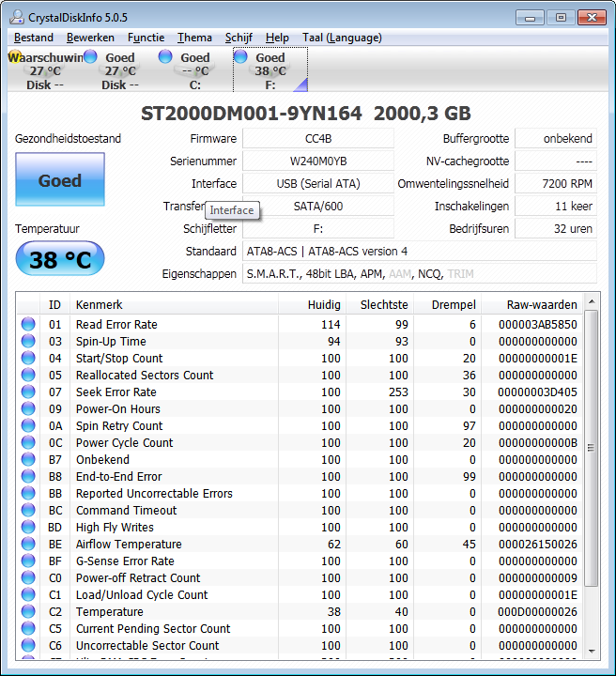Viewport: 616px width, 676px height.
Task: Click the Serienummer field W240M0YB
Action: click(318, 161)
